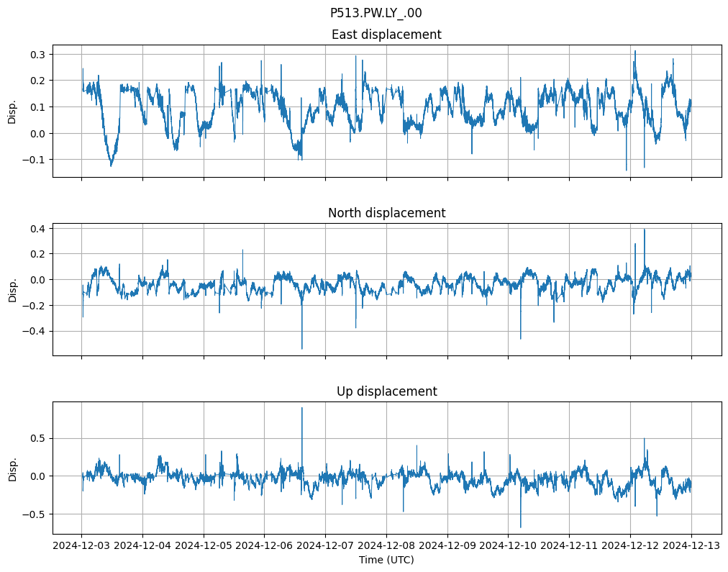The image size is (728, 572).
Task: Click the 2024-12-08 date tick label
Action: click(386, 546)
